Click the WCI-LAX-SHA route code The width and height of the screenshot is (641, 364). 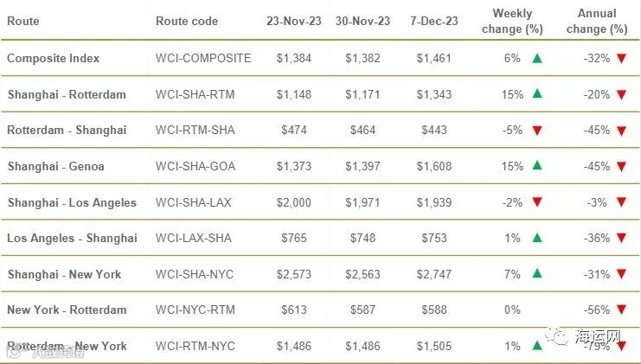click(194, 238)
